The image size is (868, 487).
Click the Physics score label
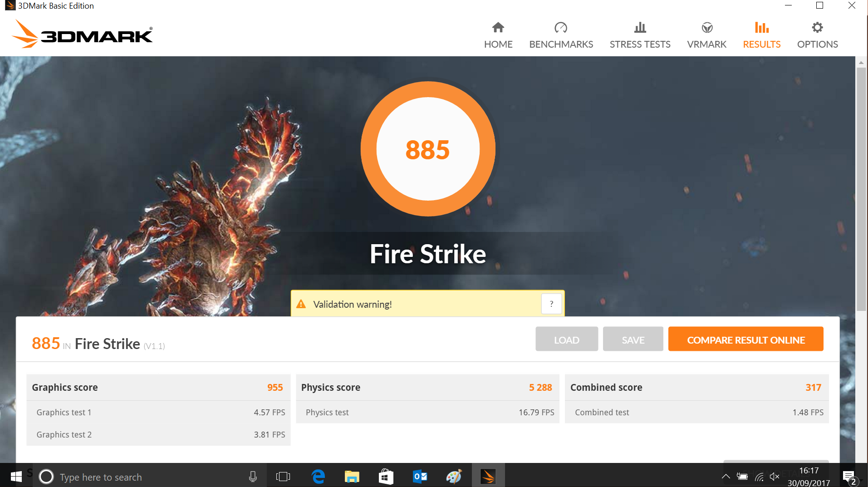331,387
